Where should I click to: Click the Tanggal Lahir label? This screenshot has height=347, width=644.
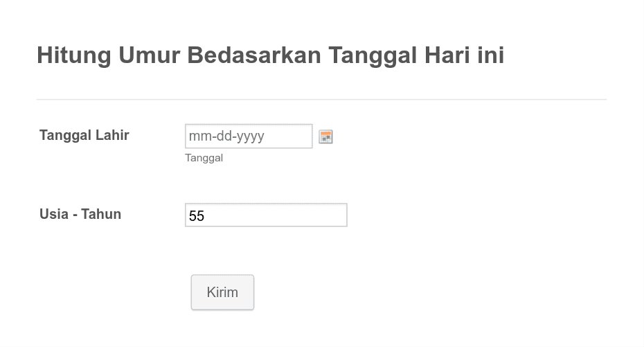84,135
